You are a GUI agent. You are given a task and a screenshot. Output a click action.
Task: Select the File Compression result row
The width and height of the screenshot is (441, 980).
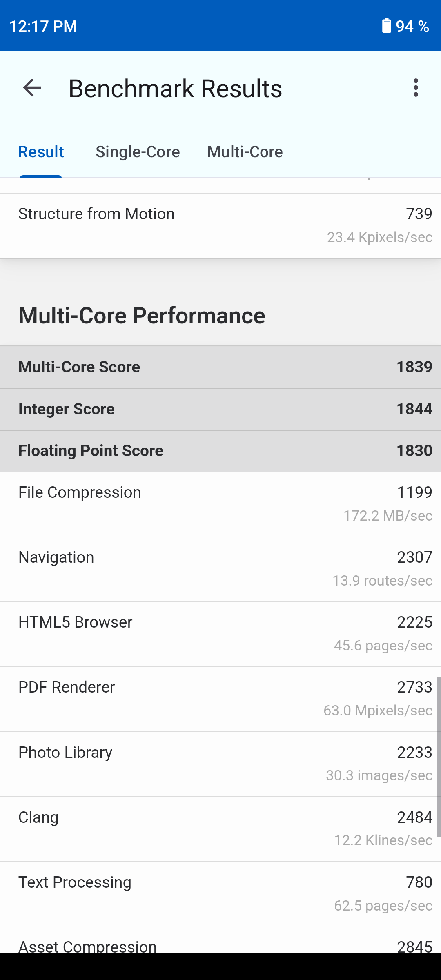point(220,504)
